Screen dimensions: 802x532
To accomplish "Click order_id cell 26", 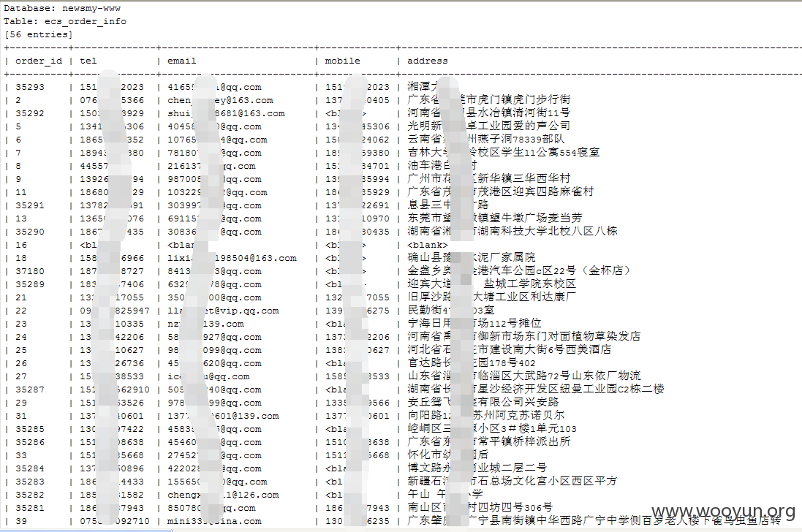I will tap(21, 363).
